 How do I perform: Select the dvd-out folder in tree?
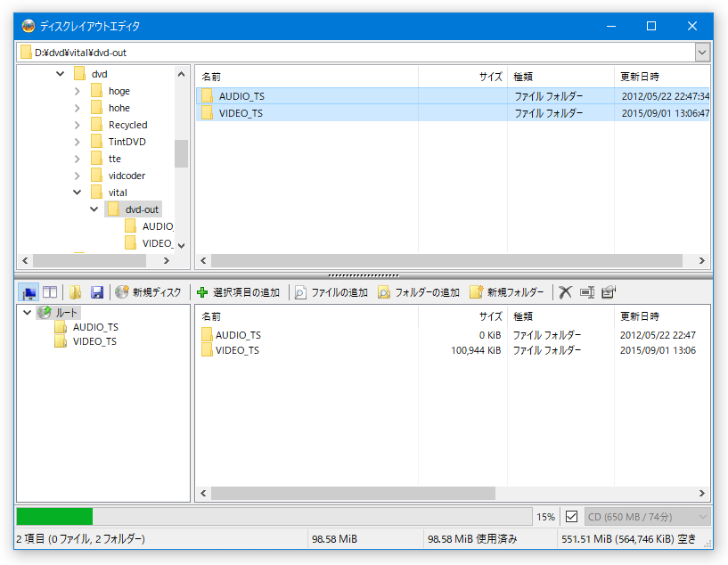(142, 209)
